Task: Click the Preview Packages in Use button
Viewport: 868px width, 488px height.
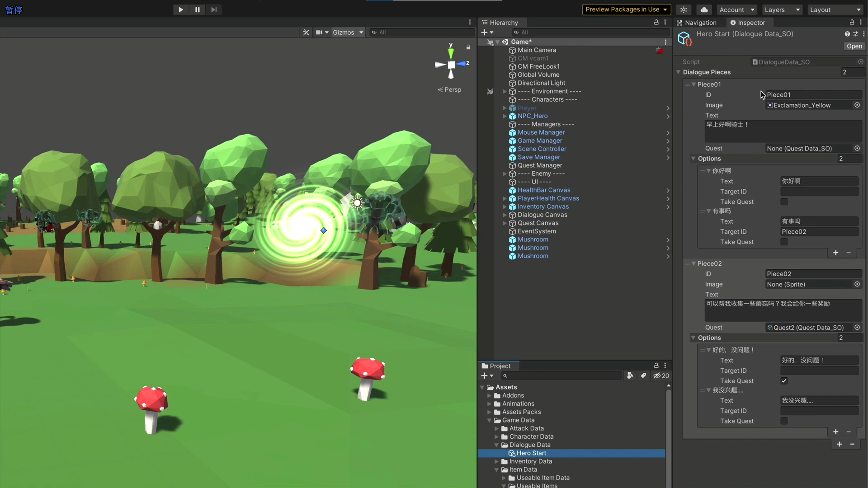Action: point(626,9)
